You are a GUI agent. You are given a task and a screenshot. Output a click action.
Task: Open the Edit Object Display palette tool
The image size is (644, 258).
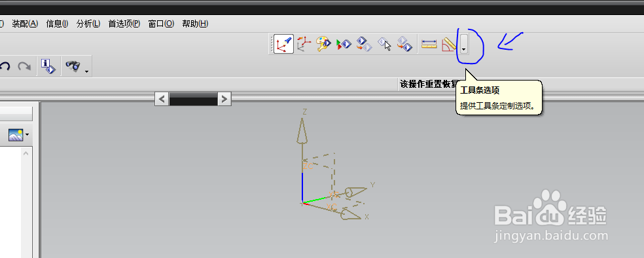coord(323,44)
